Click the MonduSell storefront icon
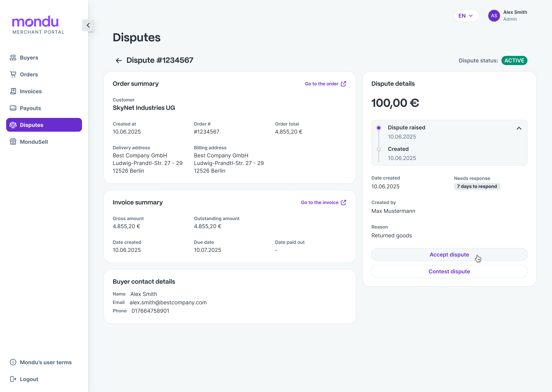The image size is (552, 392). tap(13, 142)
